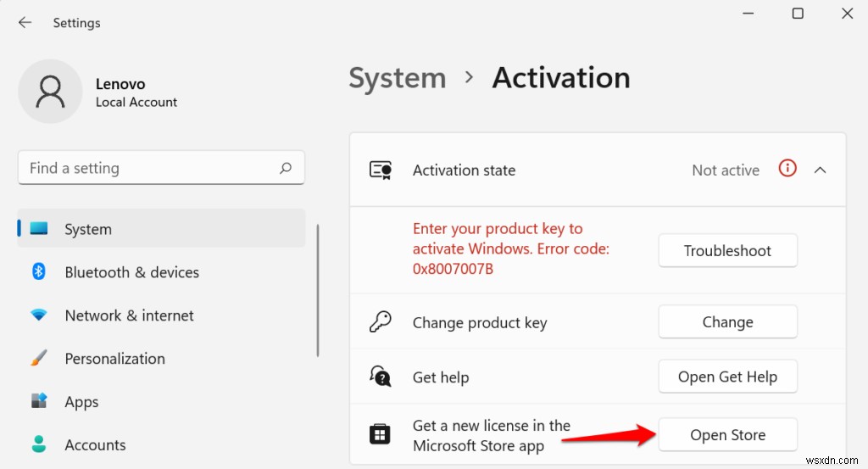
Task: Click the System breadcrumb link
Action: [397, 78]
